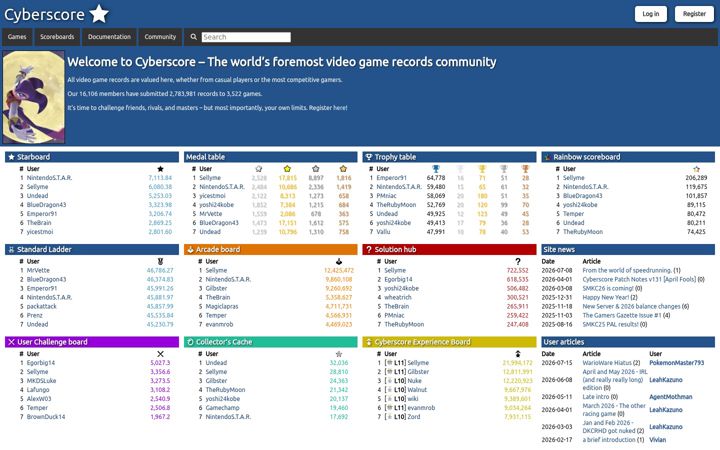Click the black star column icon in Starboard

coord(160,169)
